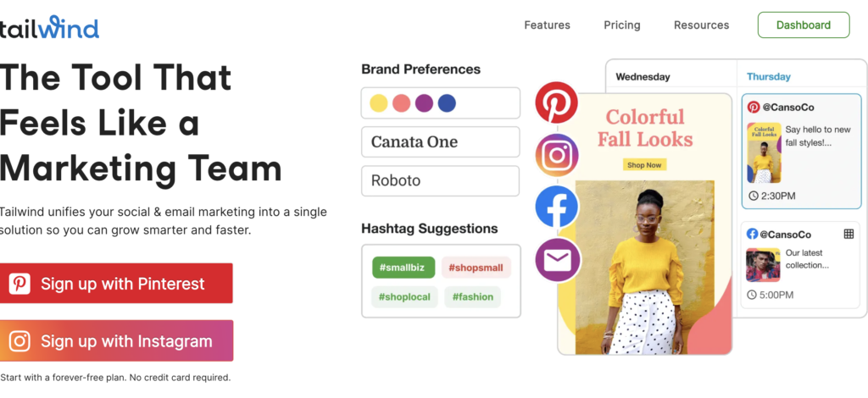This screenshot has width=868, height=398.
Task: Open the Resources menu item
Action: (701, 25)
